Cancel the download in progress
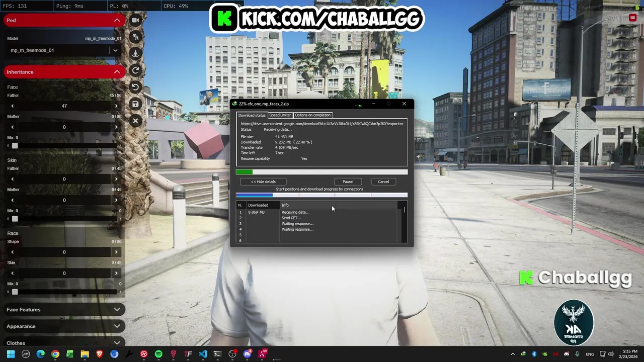The image size is (644, 362). pos(383,182)
